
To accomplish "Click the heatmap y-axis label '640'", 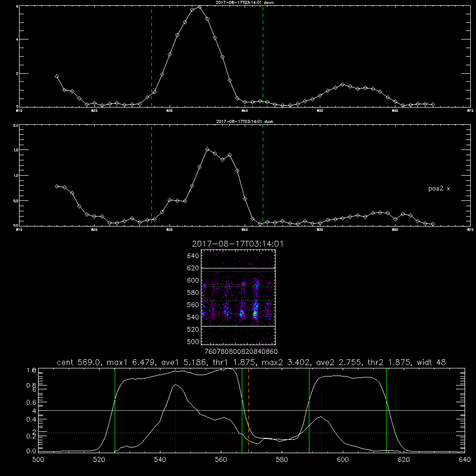I will coord(193,256).
